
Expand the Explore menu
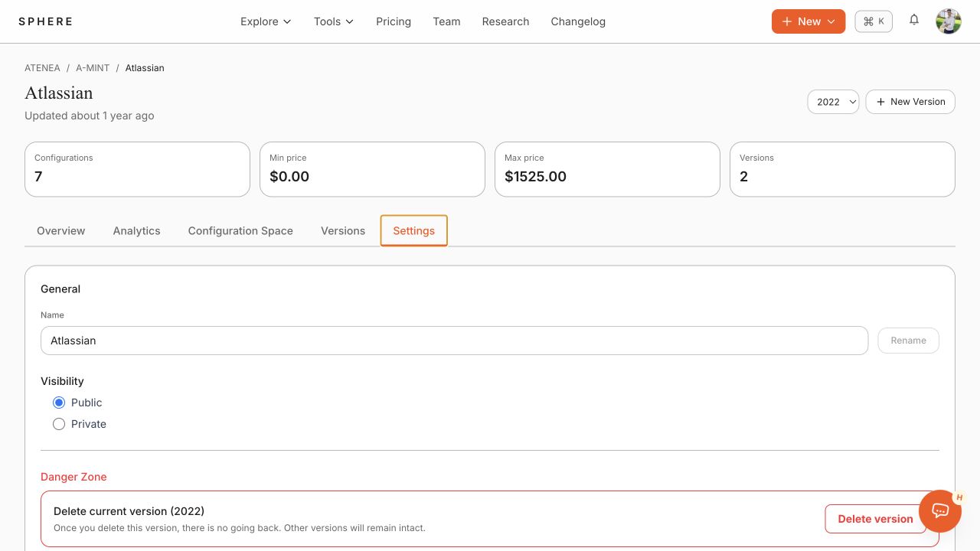pos(266,21)
